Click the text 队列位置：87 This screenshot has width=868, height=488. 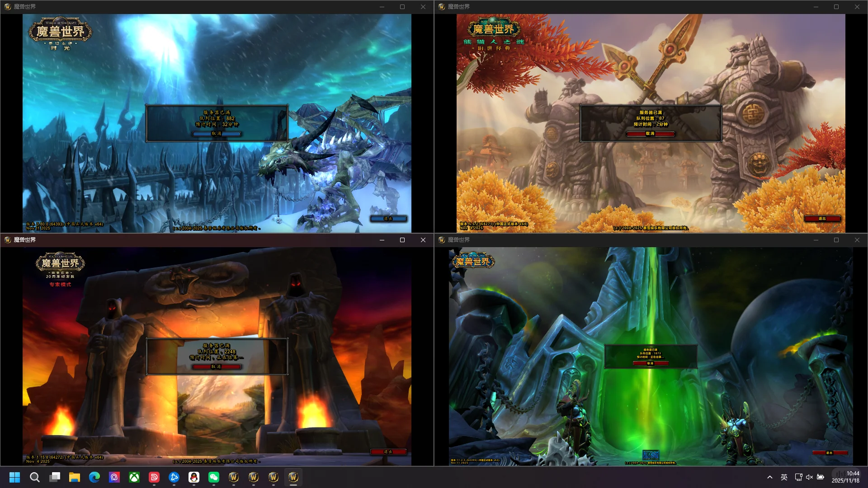click(x=651, y=118)
